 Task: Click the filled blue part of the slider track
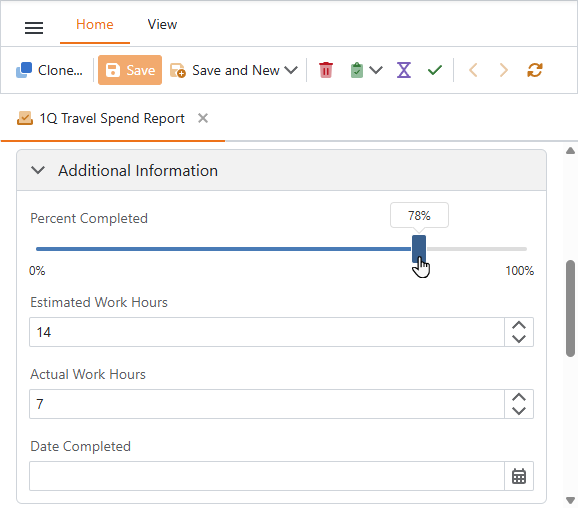tap(223, 249)
